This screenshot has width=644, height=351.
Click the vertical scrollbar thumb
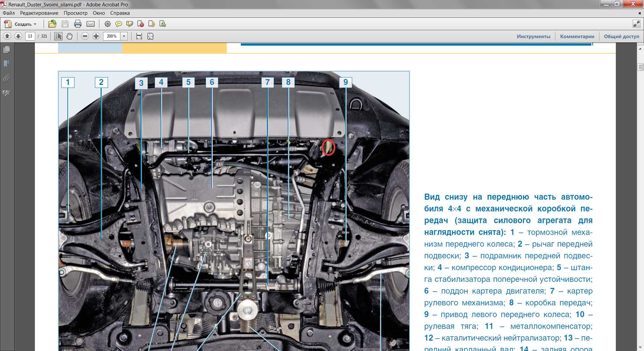pyautogui.click(x=640, y=67)
